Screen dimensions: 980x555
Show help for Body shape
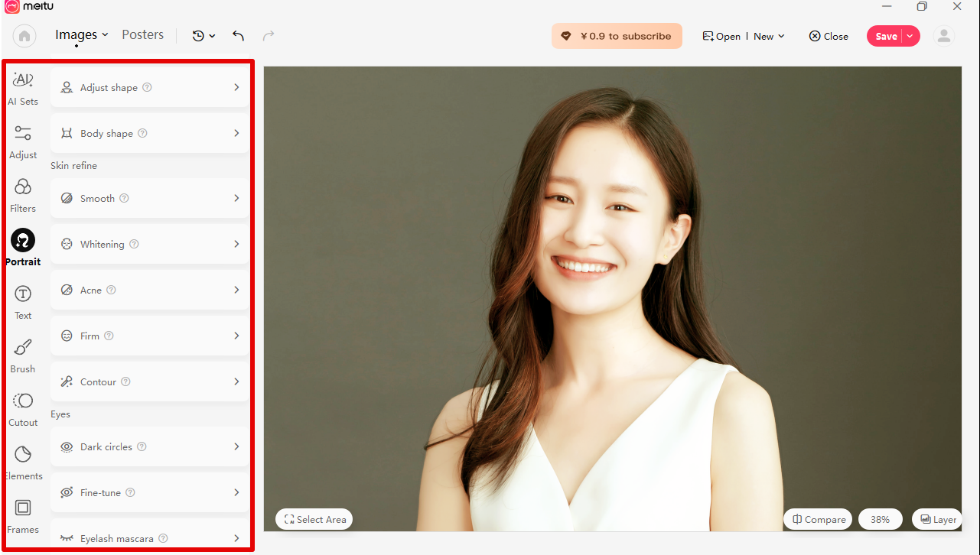(142, 133)
